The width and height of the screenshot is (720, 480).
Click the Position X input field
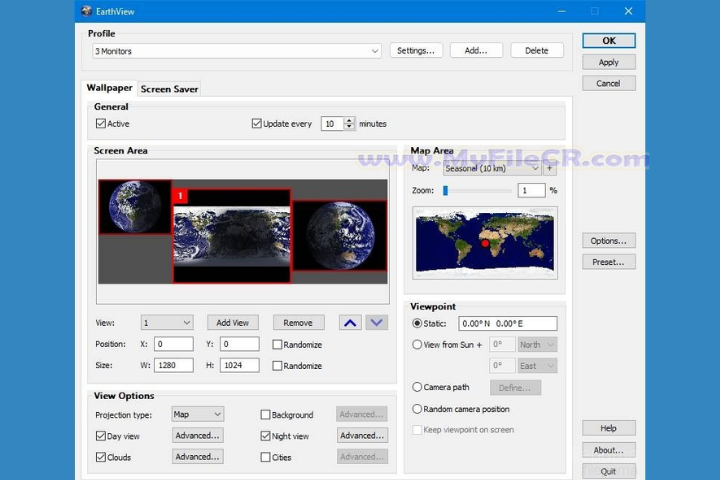(x=174, y=344)
